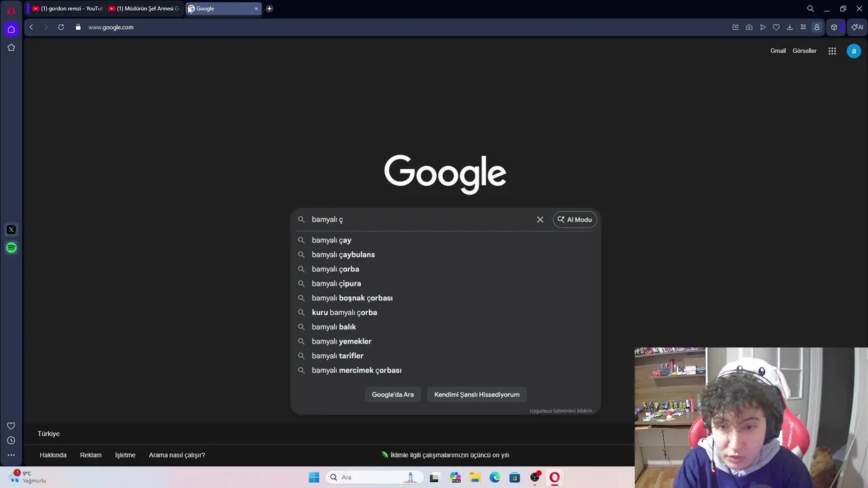
Task: Switch to gordon remzi YouTube tab
Action: click(67, 9)
